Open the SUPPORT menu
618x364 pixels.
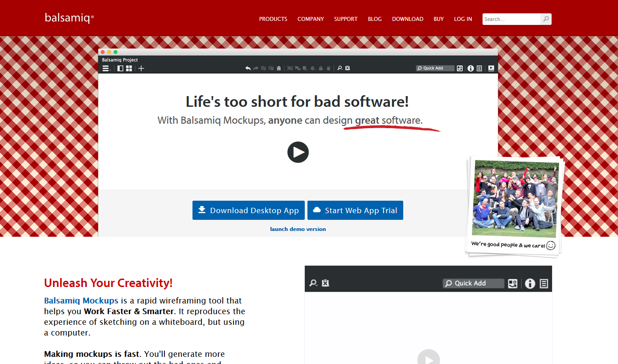(346, 19)
